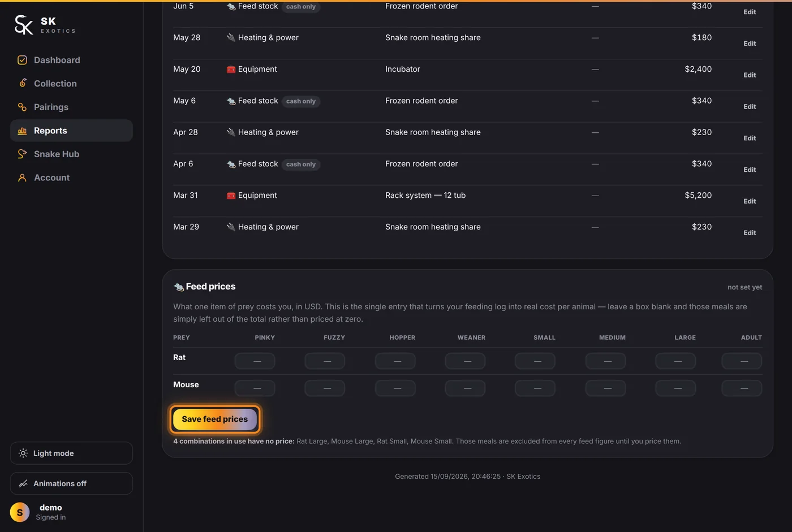
Task: Save feed prices
Action: pos(214,419)
